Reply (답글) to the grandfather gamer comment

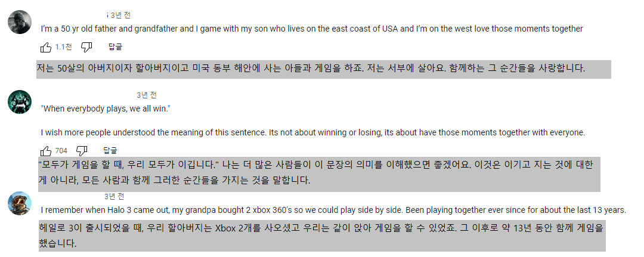[x=116, y=47]
